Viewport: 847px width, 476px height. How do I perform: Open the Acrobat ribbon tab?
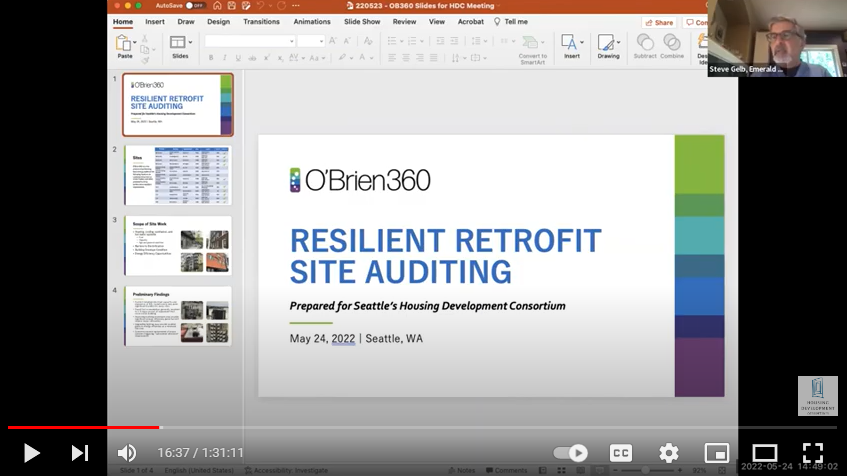[470, 22]
